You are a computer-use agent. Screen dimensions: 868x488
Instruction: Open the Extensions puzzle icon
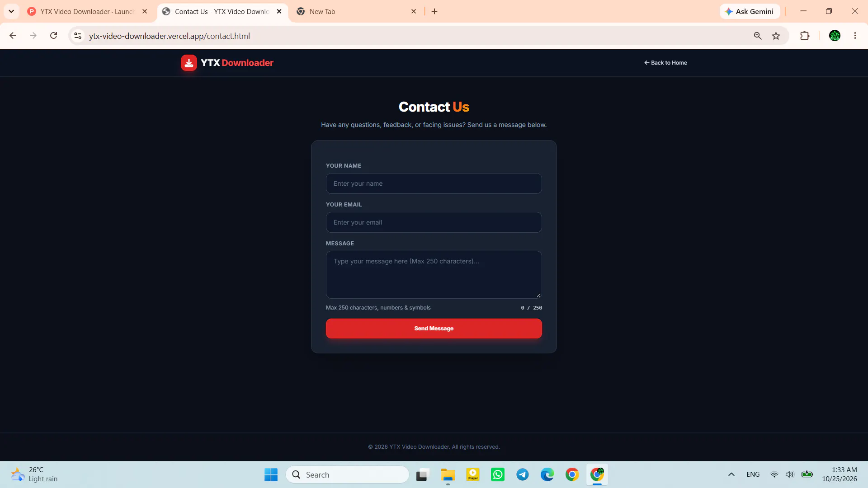coord(805,36)
